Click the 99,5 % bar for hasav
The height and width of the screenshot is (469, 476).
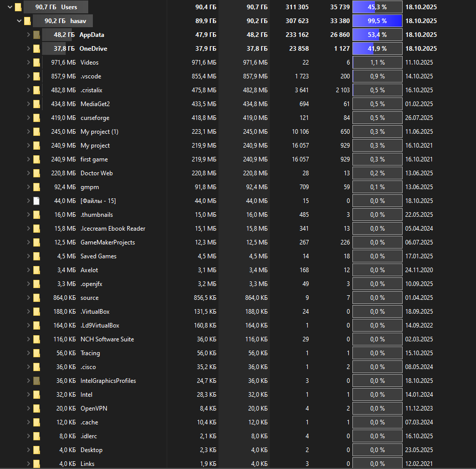[378, 21]
